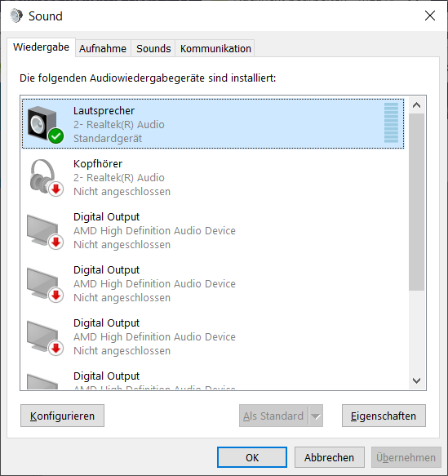Select the Kopfhörer entry text
448x476 pixels.
tap(98, 164)
